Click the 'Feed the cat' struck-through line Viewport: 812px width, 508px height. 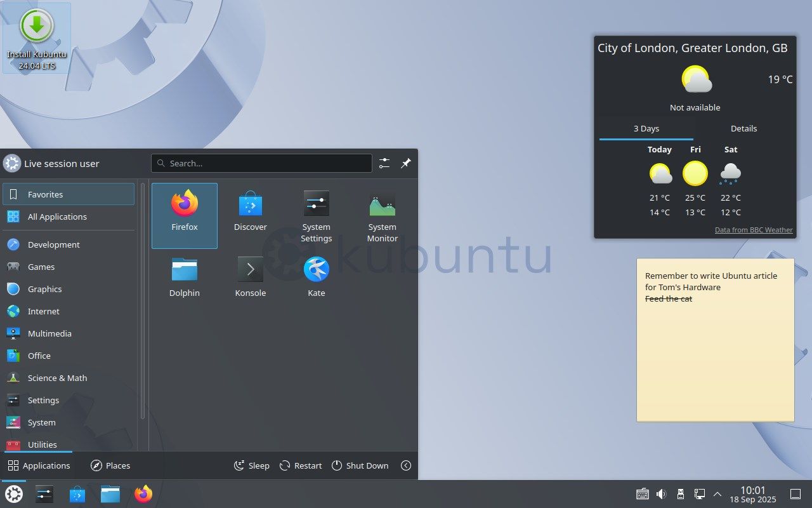click(x=669, y=298)
